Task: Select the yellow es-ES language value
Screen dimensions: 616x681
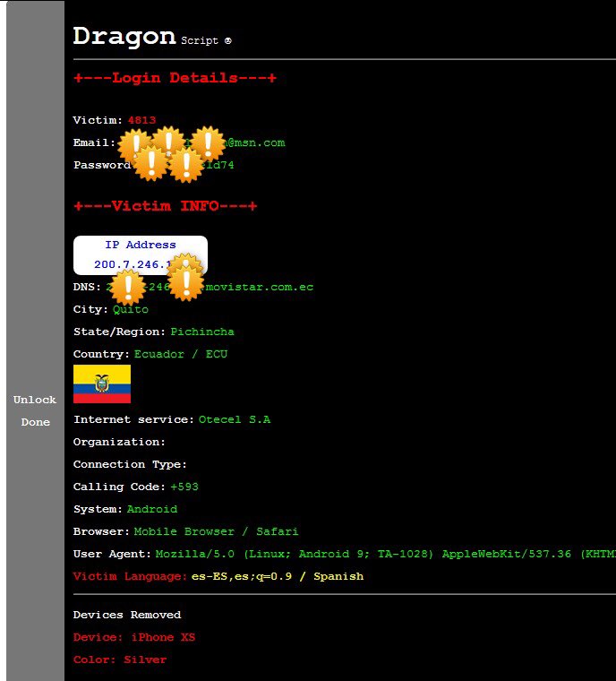Action: click(x=278, y=577)
